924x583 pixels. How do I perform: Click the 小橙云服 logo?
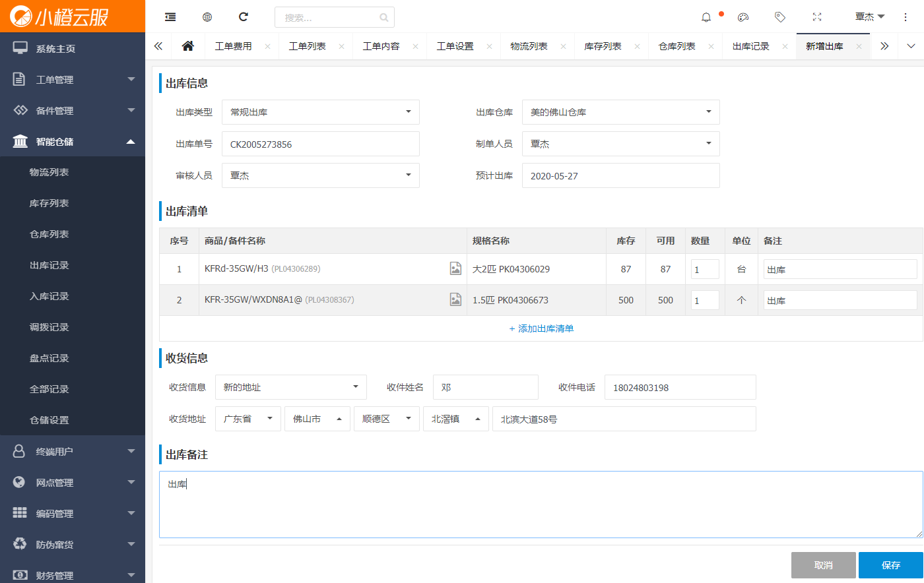[x=59, y=16]
